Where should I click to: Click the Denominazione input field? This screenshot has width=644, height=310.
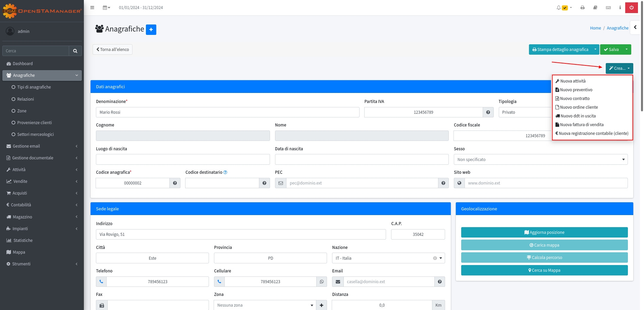pos(227,112)
